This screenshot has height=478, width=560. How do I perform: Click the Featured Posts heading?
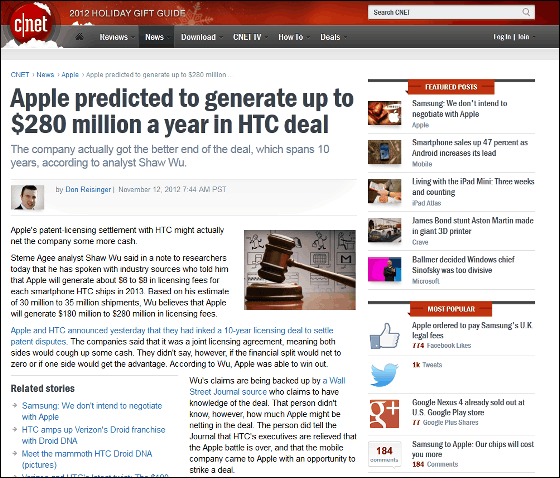[x=451, y=87]
